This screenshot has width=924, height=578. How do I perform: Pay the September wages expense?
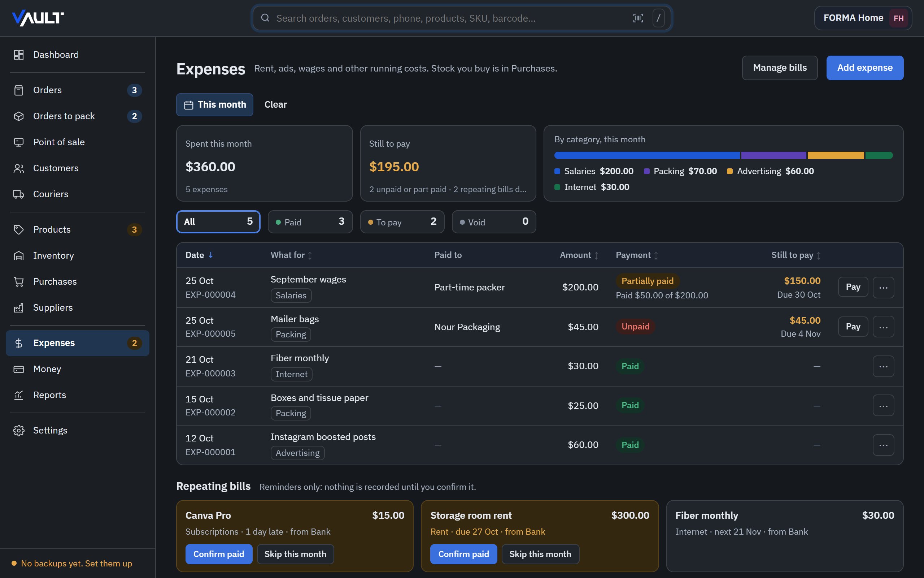pyautogui.click(x=853, y=287)
